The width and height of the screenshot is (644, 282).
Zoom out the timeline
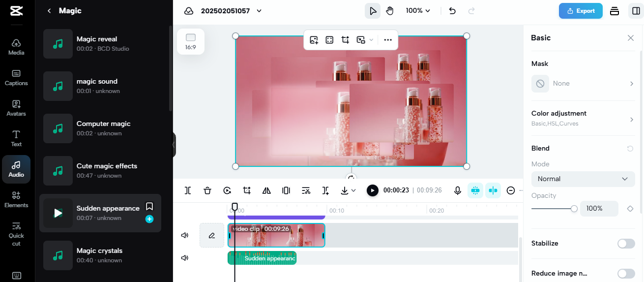click(x=511, y=190)
